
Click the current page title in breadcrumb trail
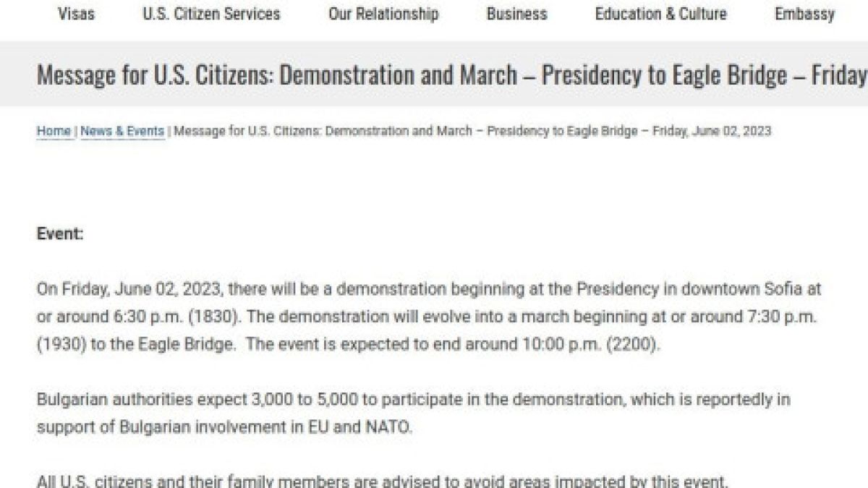[x=472, y=131]
